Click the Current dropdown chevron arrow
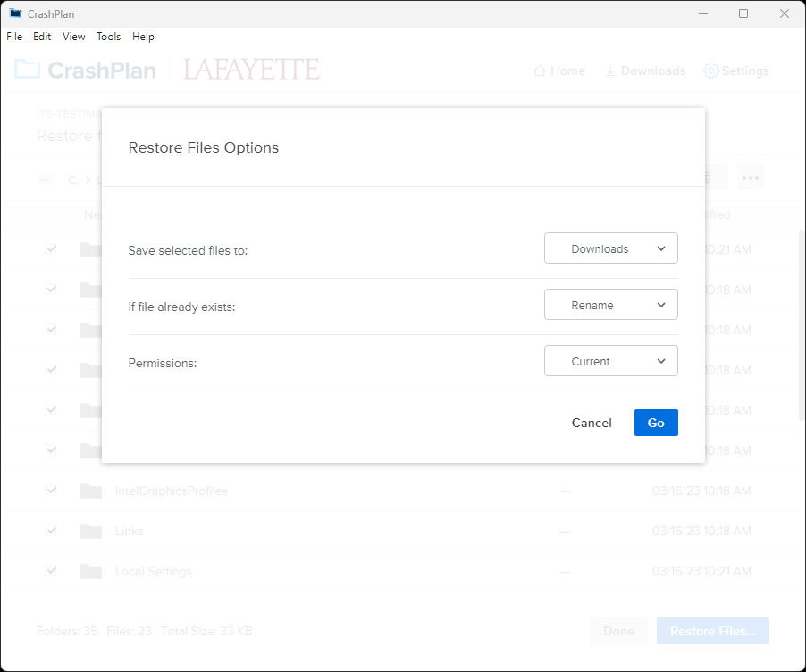Screen dimensions: 806x672 [x=661, y=361]
